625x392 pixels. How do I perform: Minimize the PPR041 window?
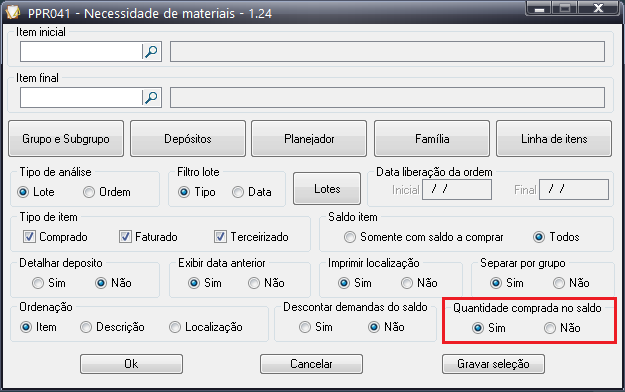point(539,8)
